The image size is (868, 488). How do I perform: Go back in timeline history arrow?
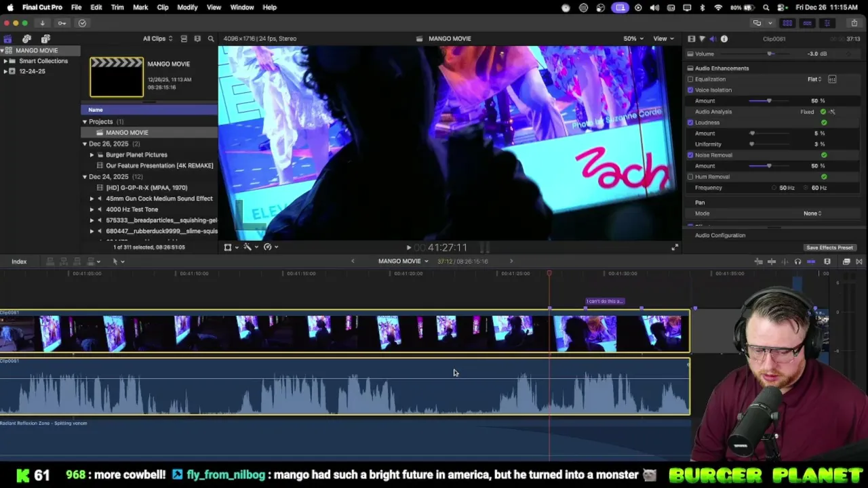click(x=353, y=262)
